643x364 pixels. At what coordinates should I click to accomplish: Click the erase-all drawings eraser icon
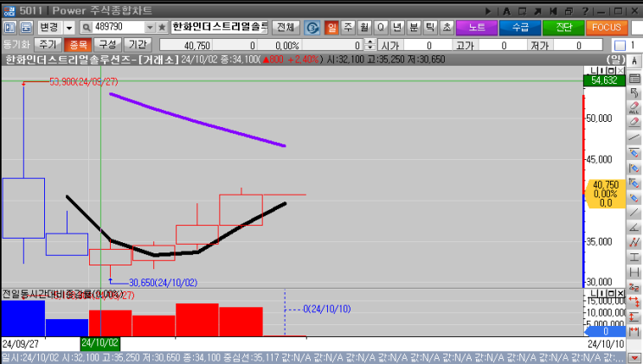coord(634,107)
